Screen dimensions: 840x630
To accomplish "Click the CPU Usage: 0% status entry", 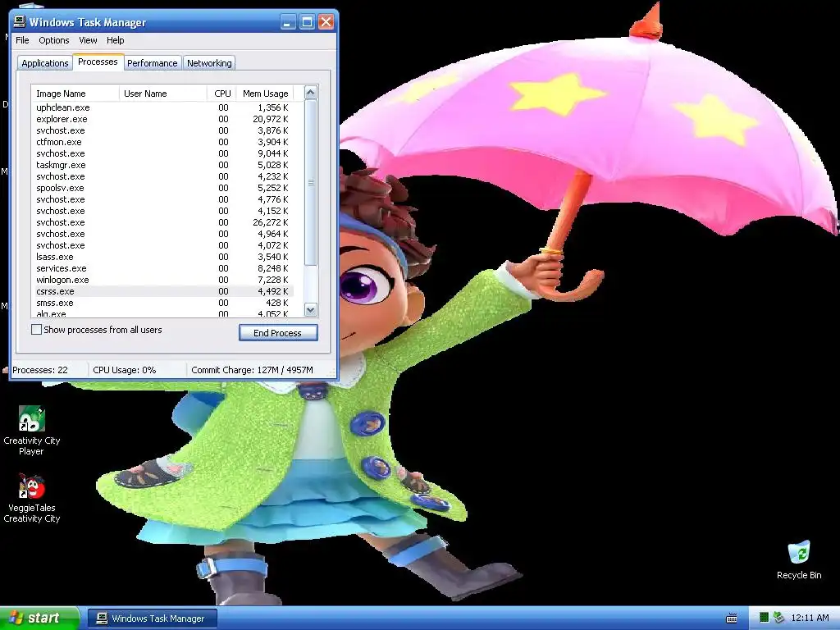I will tap(125, 370).
